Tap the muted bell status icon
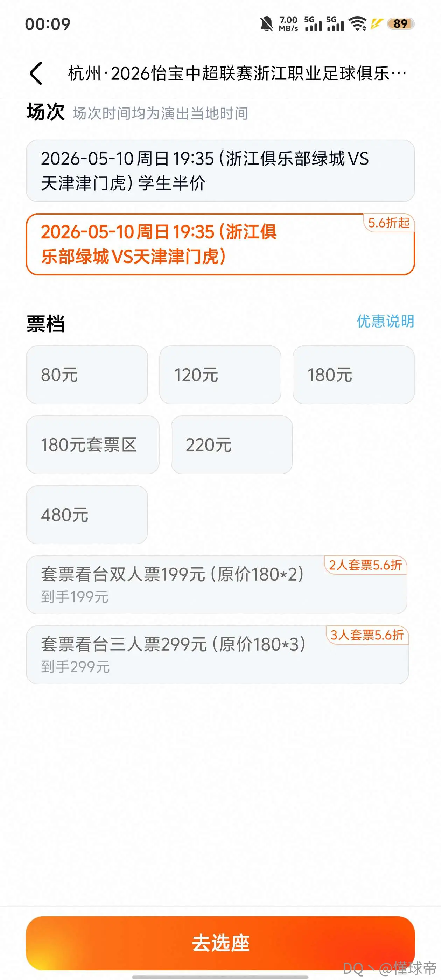This screenshot has height=980, width=441. pos(267,24)
